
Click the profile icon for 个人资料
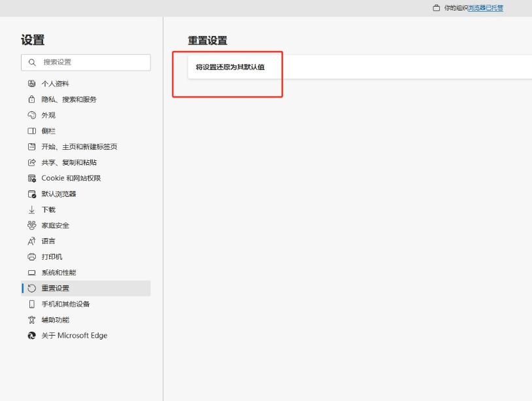pyautogui.click(x=31, y=84)
